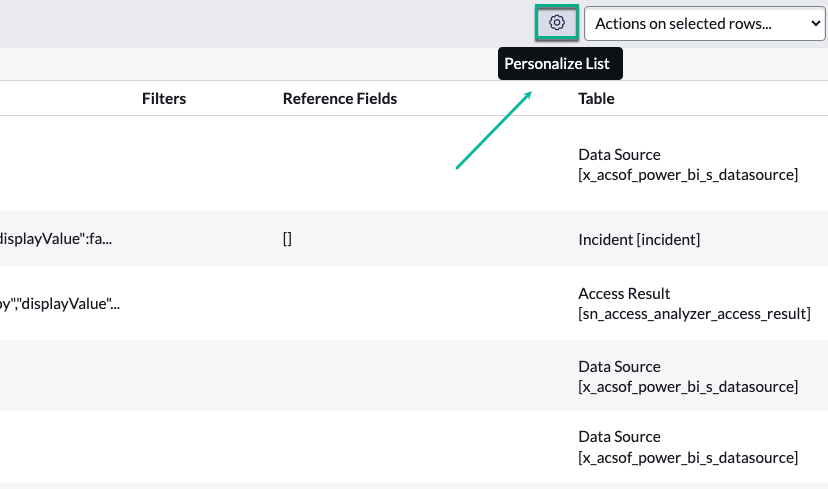The image size is (828, 489).
Task: Click the Access Result row's Filters value
Action: 60,304
